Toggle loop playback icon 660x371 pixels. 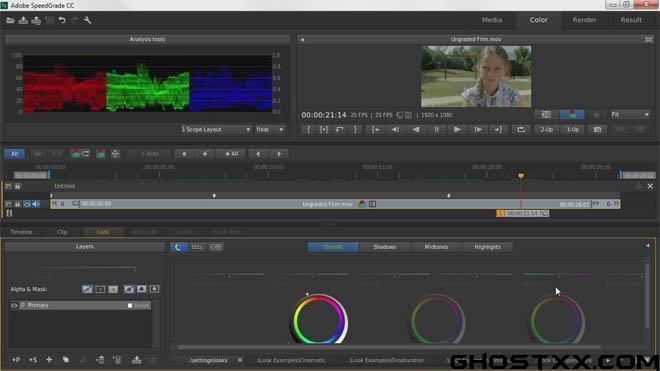click(521, 129)
